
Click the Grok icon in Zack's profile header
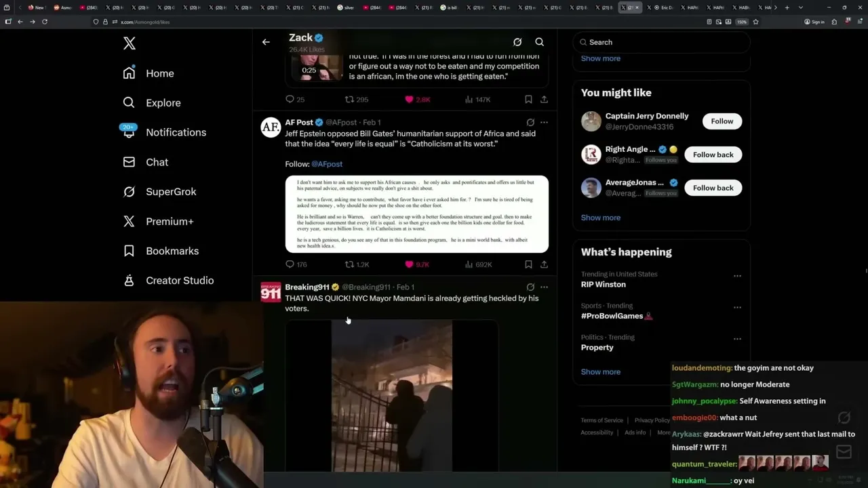coord(517,42)
